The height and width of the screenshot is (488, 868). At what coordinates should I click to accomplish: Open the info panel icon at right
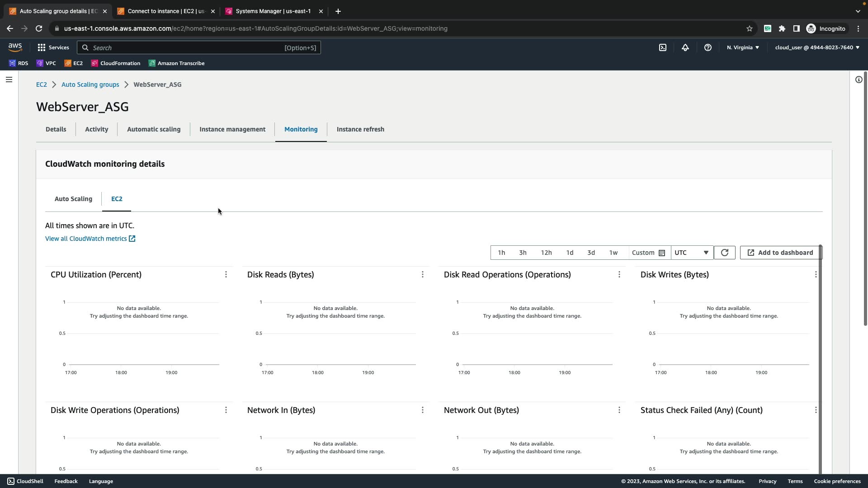tap(859, 80)
